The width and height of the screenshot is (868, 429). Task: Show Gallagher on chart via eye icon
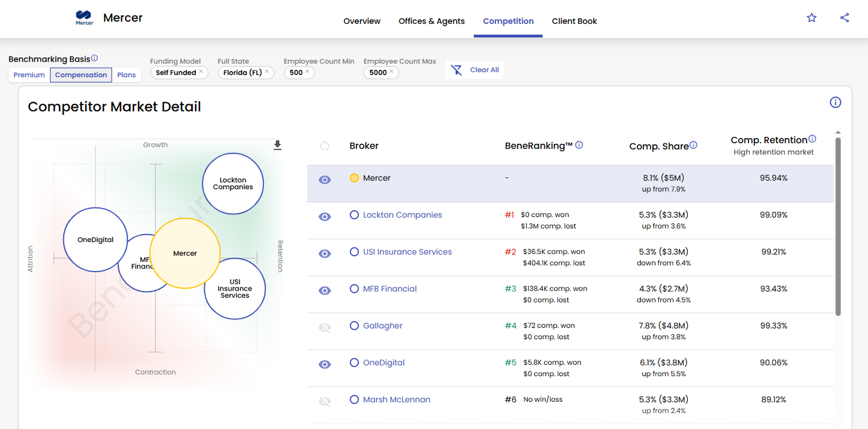point(325,327)
